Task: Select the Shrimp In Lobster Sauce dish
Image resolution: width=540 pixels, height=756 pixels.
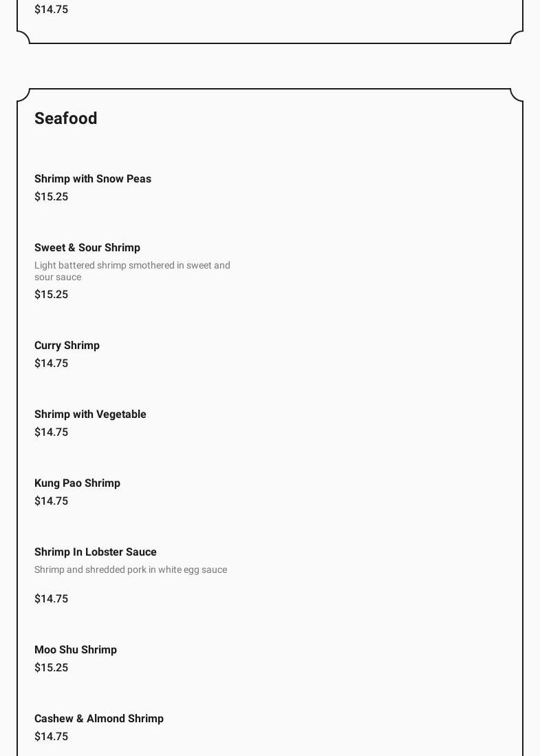Action: (96, 552)
